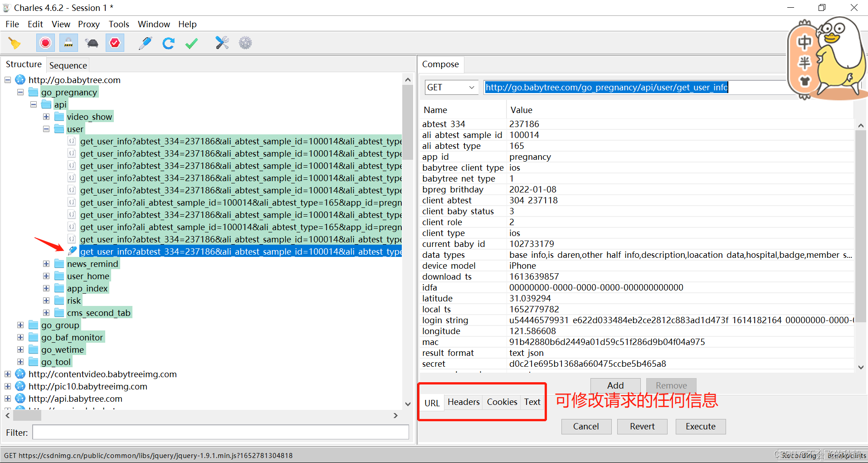Click globe icon of go.babytree.com

pos(20,80)
